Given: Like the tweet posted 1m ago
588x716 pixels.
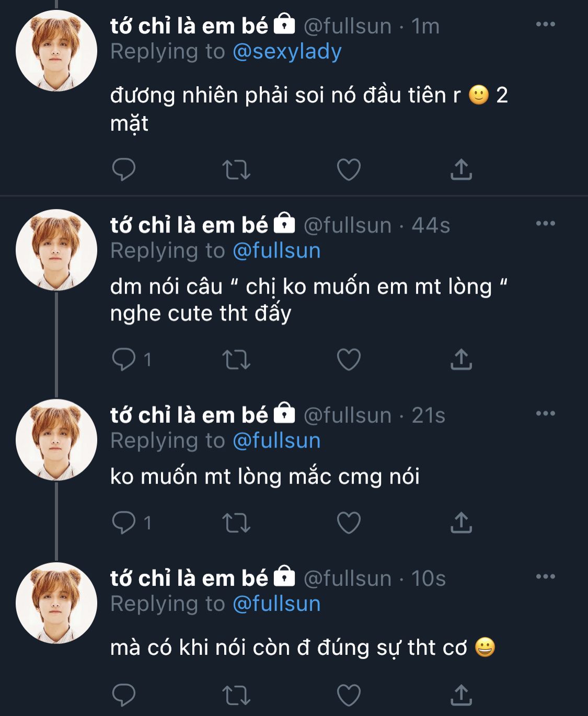Looking at the screenshot, I should click(x=349, y=169).
